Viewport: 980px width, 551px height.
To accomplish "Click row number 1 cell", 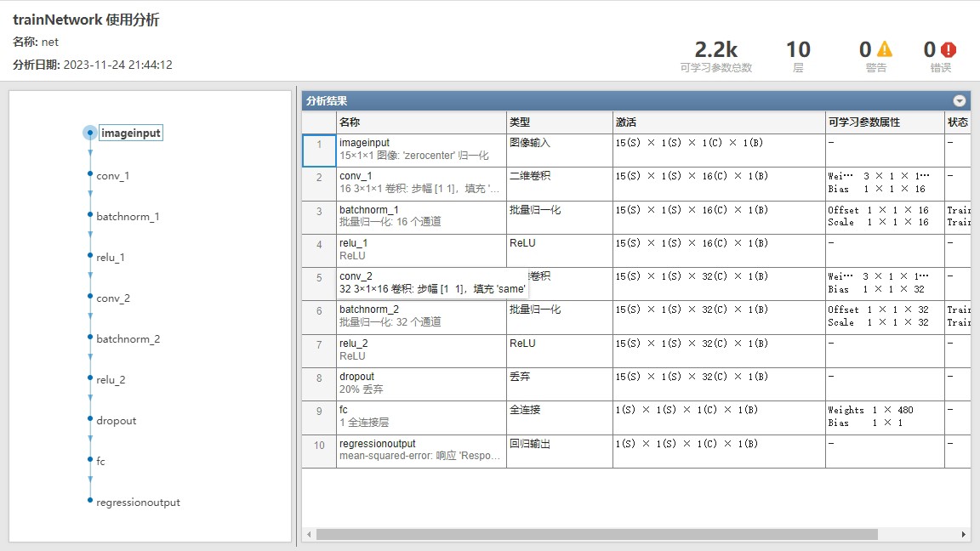I will 319,150.
